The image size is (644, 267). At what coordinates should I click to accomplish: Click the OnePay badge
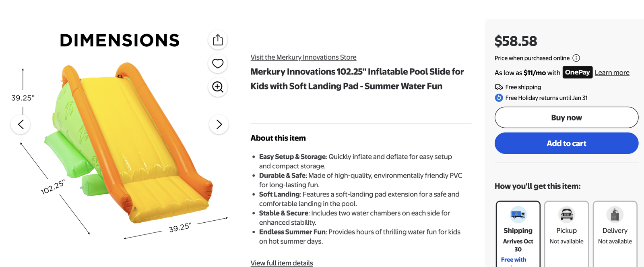point(577,72)
